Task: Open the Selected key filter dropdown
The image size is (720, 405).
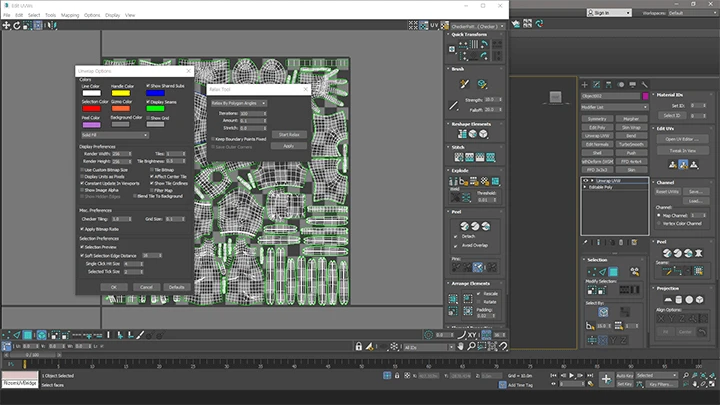Action: click(657, 375)
